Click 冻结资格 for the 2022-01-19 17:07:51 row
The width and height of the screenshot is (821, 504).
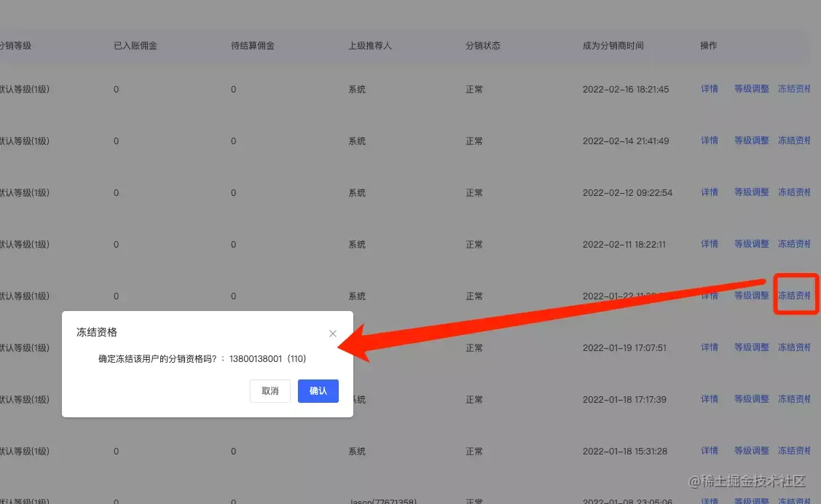tap(794, 347)
